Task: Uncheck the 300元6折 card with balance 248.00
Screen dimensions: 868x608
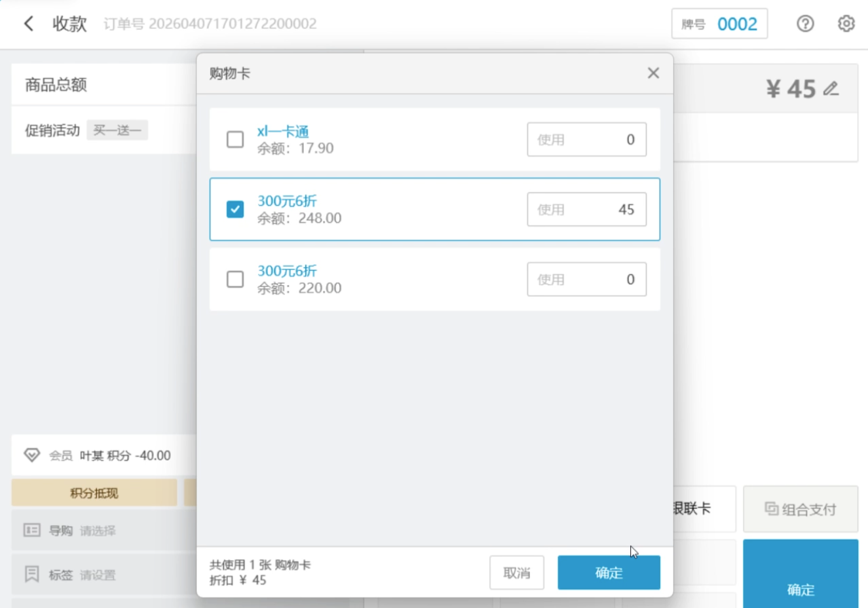Action: pos(235,210)
